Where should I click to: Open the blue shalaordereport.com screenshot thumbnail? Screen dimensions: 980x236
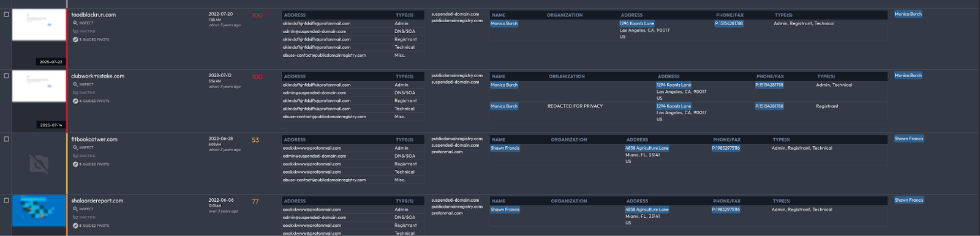tap(39, 210)
